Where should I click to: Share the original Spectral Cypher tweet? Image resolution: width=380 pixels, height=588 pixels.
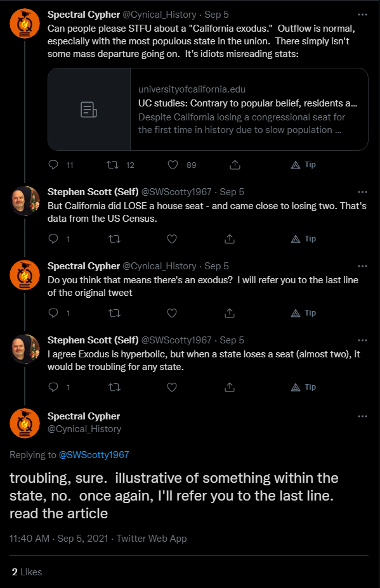coord(235,165)
